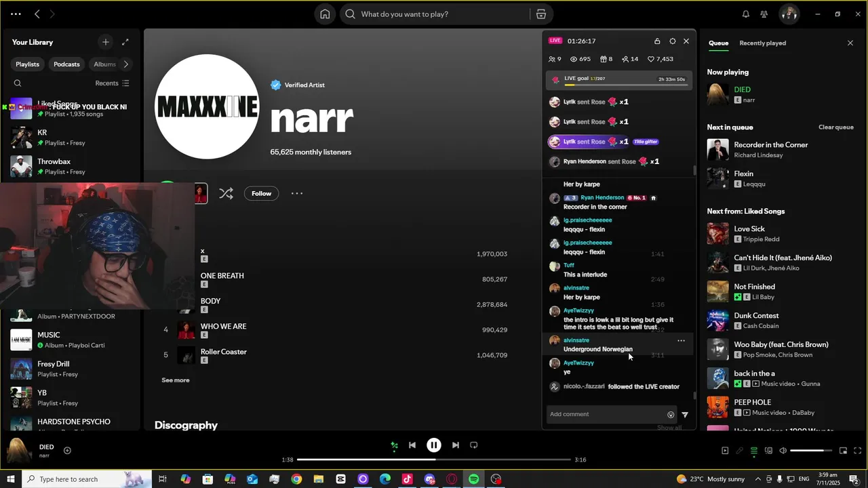Filter library by Playlists
The width and height of the screenshot is (868, 488).
[x=28, y=64]
